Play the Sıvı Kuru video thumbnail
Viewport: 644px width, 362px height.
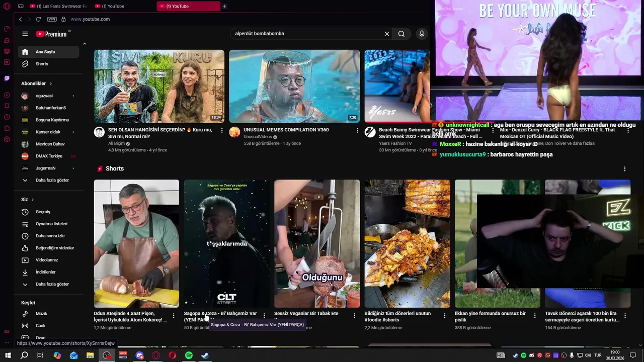159,86
